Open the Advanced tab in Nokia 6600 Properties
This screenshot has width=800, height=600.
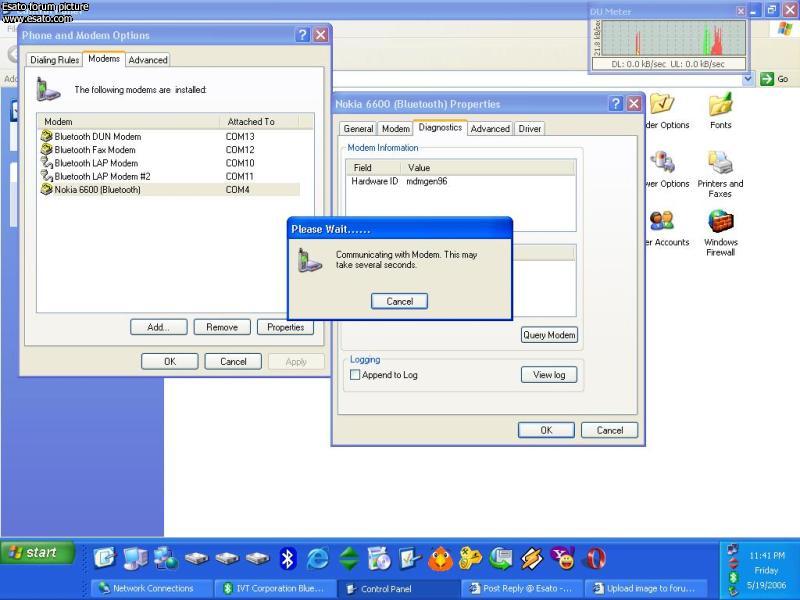490,129
